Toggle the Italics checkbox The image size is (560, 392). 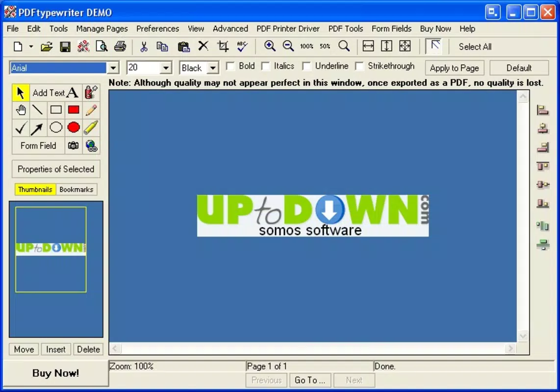coord(266,66)
